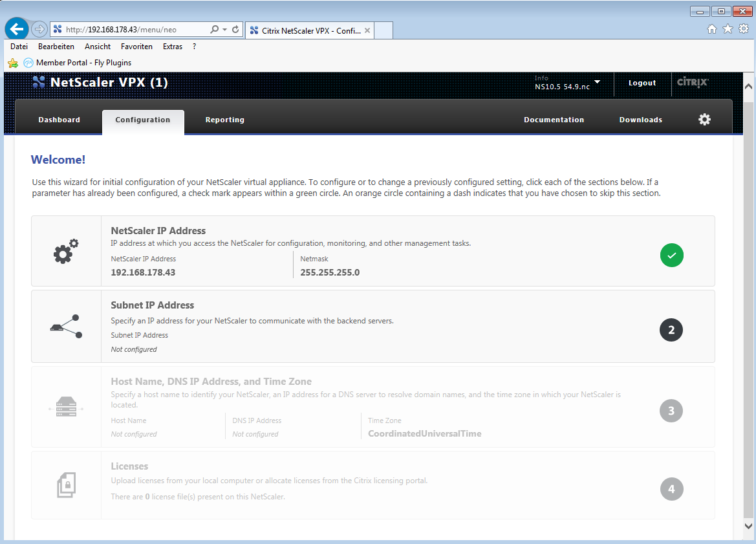Open a new blank browser tab
Image resolution: width=756 pixels, height=544 pixels.
pyautogui.click(x=383, y=30)
